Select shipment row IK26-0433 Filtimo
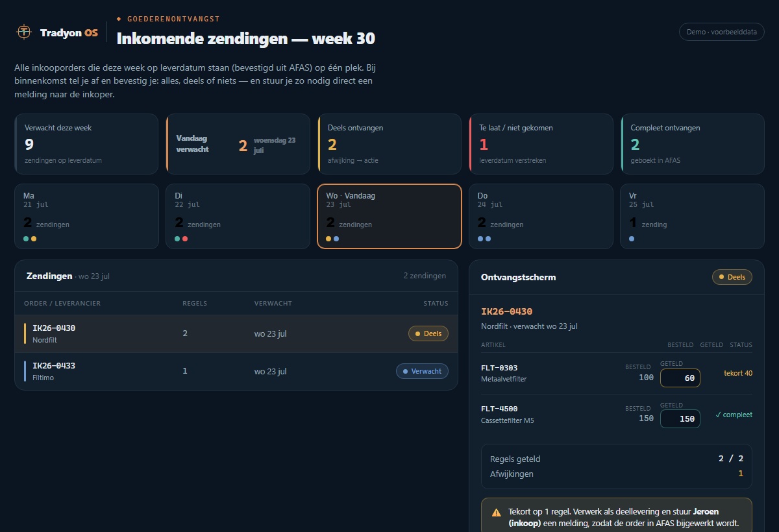Viewport: 779px width, 532px height. click(236, 371)
